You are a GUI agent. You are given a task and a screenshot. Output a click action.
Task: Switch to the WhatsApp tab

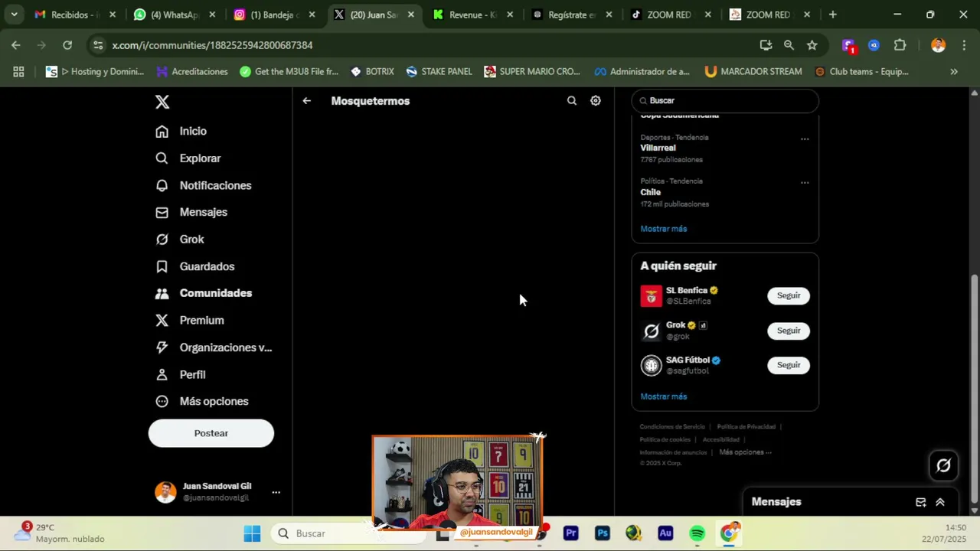point(175,15)
